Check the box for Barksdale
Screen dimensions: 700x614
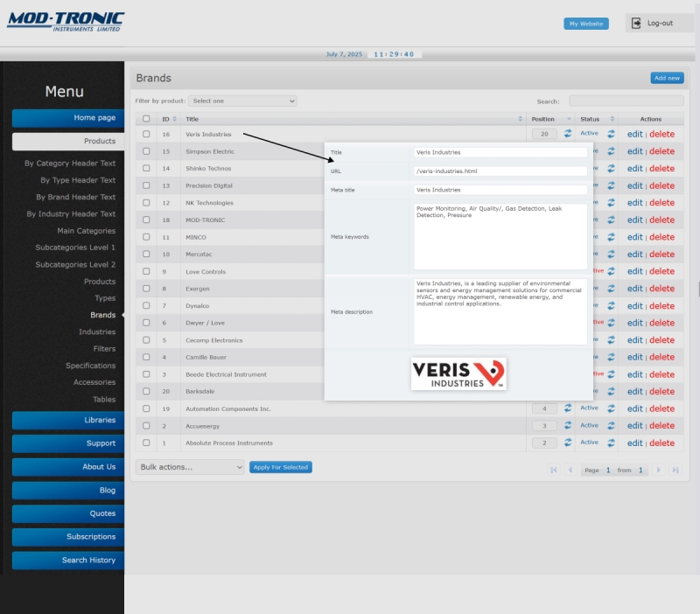coord(146,391)
